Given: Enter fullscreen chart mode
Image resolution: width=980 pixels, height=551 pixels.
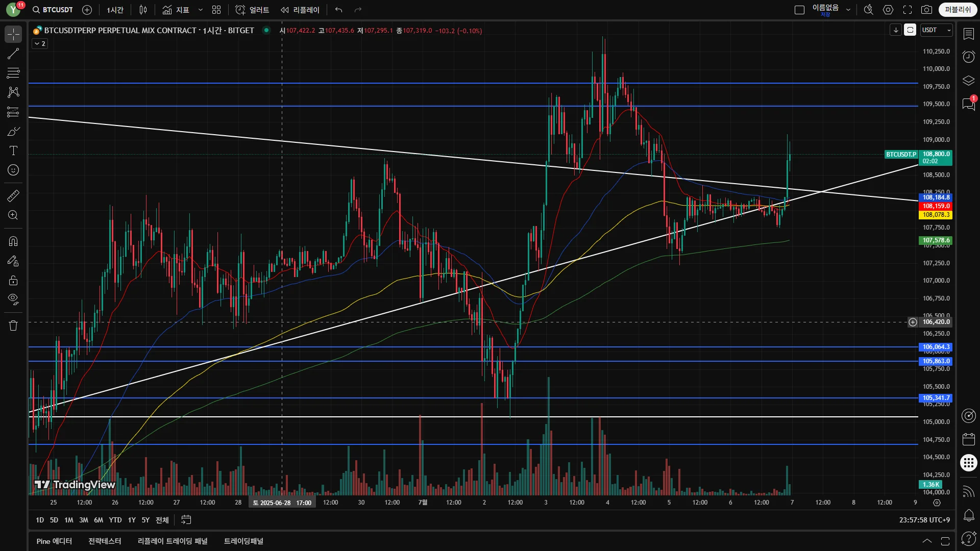Looking at the screenshot, I should tap(908, 10).
